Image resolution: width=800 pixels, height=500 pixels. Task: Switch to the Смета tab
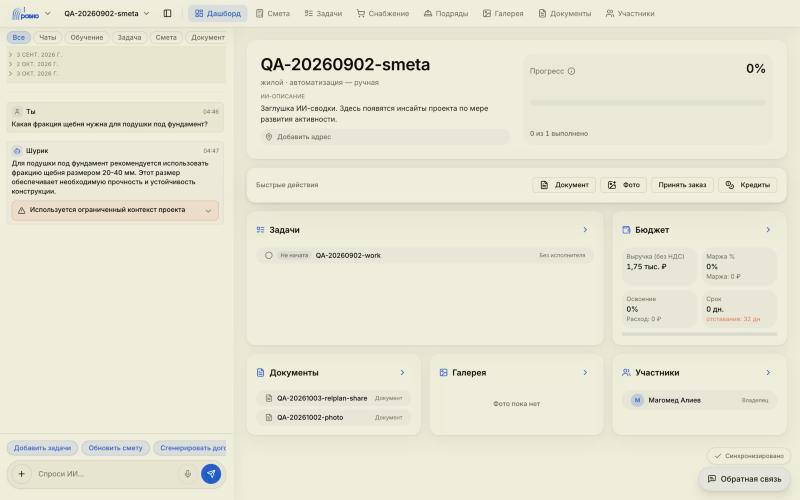tap(272, 13)
